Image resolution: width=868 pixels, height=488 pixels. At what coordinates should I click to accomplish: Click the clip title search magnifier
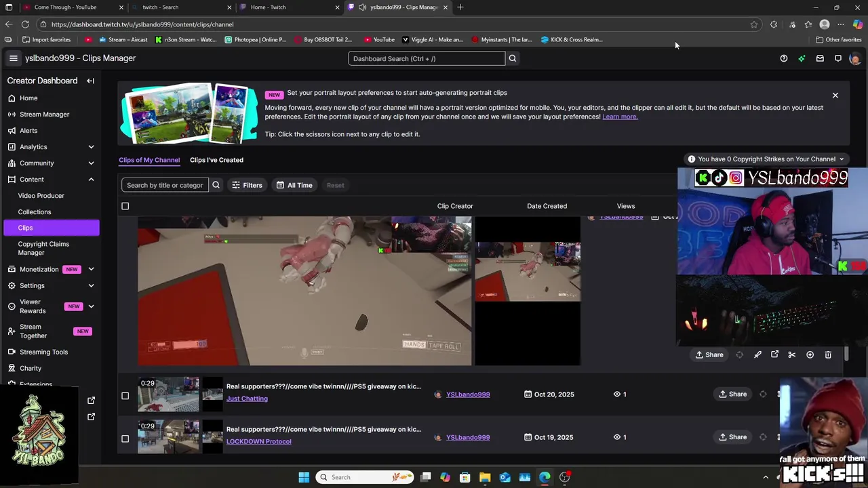point(216,185)
